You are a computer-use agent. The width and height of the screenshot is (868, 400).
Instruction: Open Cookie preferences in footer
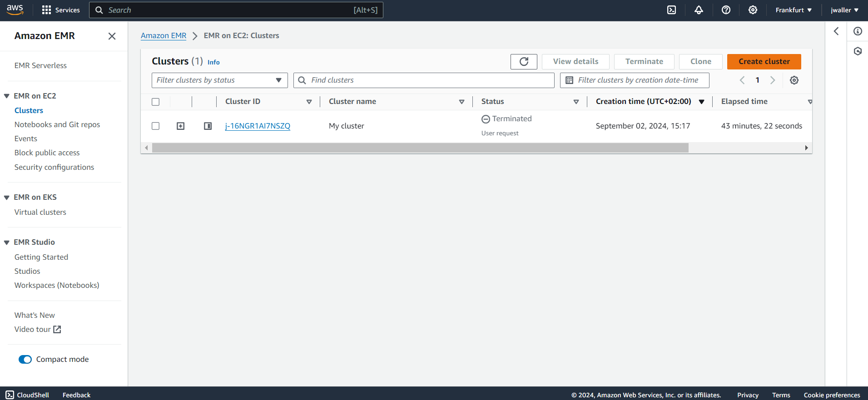coord(832,395)
